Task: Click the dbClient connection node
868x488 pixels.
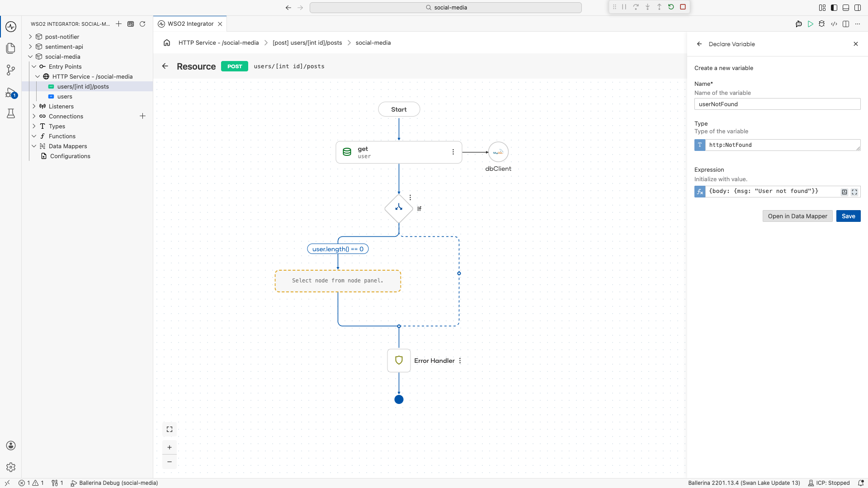Action: (498, 152)
